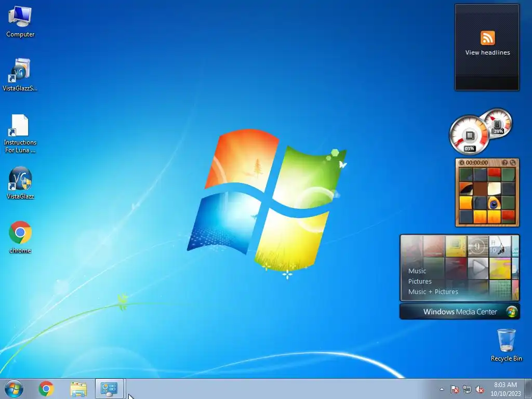Click the puzzle tile with orange-black beak

466,189
